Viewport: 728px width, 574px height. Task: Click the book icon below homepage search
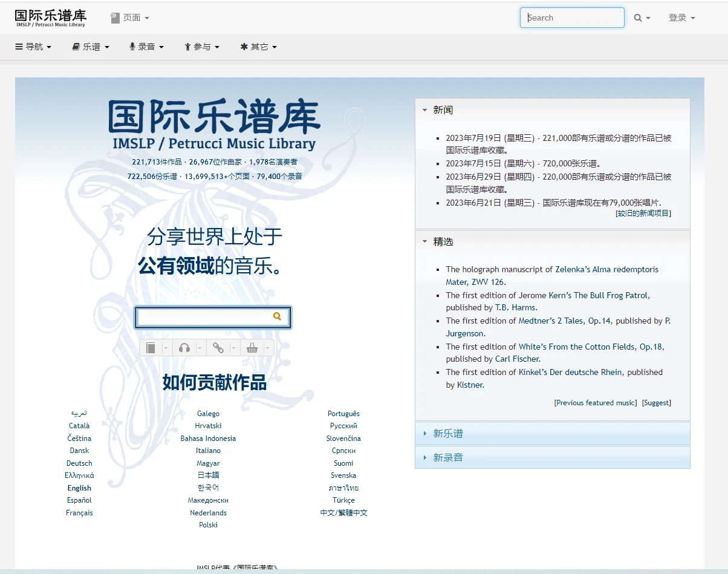[151, 348]
